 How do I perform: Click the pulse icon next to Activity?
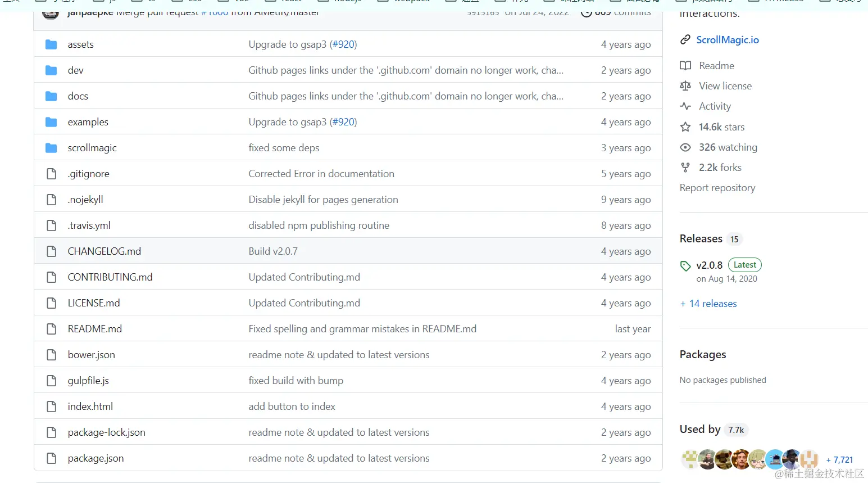685,106
